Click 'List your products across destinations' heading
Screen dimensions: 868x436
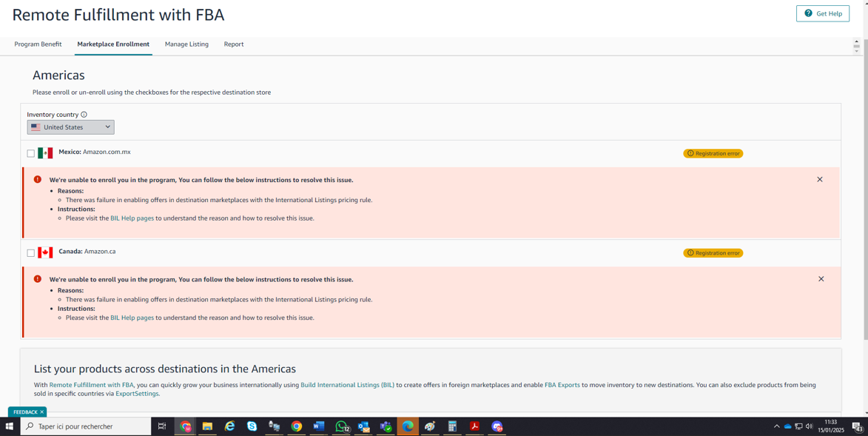165,369
